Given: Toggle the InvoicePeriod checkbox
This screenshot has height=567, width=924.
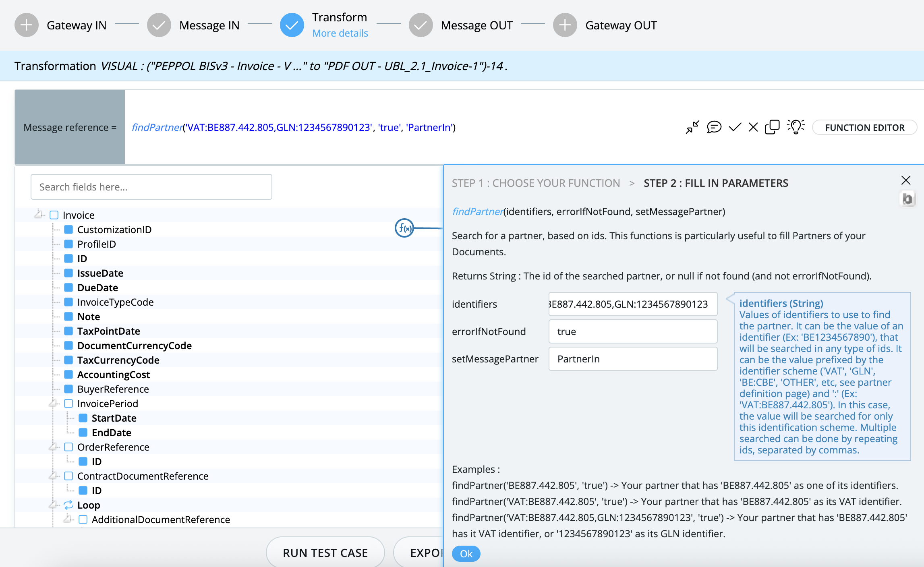Looking at the screenshot, I should pos(68,404).
